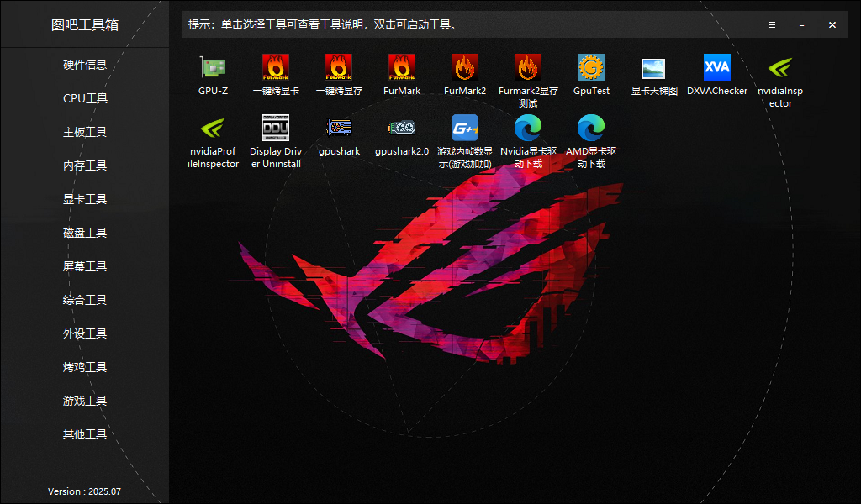Viewport: 861px width, 504px height.
Task: Open the 其他工具 category
Action: tap(85, 434)
